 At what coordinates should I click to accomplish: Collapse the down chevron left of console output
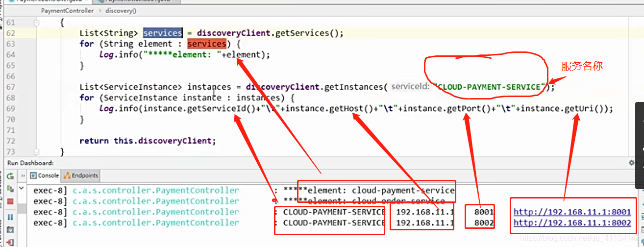click(22, 188)
